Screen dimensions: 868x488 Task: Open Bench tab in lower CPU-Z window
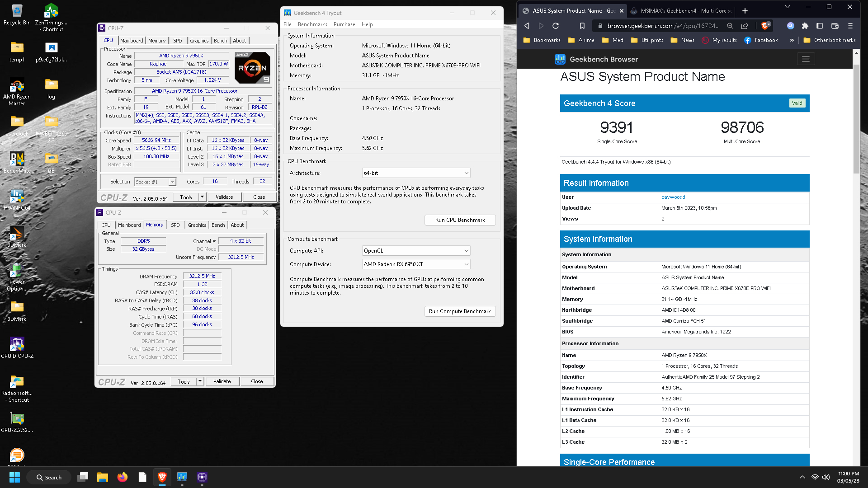tap(218, 225)
